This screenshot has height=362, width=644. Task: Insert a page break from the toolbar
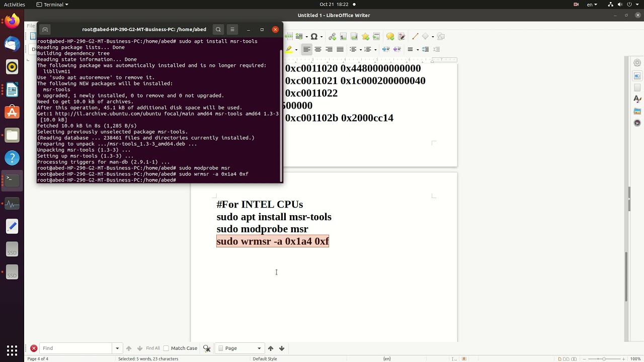(289, 36)
